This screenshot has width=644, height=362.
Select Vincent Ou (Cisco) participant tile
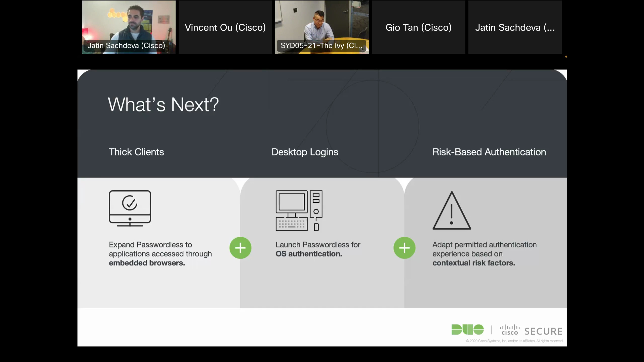tap(225, 27)
